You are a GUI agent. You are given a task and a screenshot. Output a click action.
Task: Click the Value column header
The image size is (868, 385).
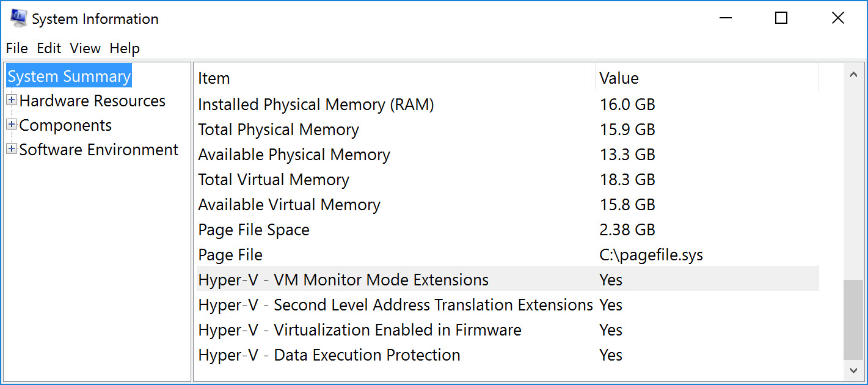coord(619,78)
